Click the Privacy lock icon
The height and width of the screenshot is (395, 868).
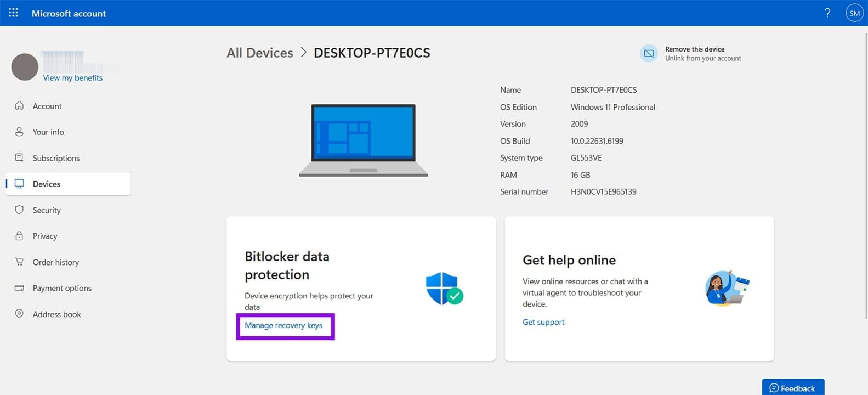click(19, 236)
